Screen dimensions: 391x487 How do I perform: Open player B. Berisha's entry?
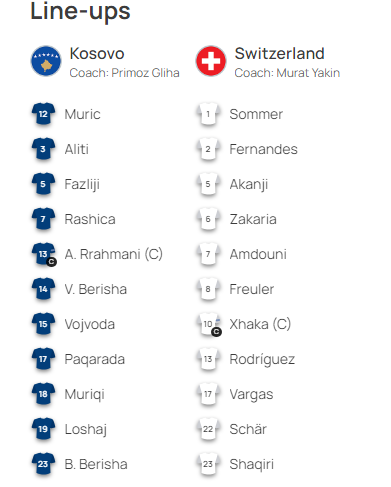coord(96,464)
